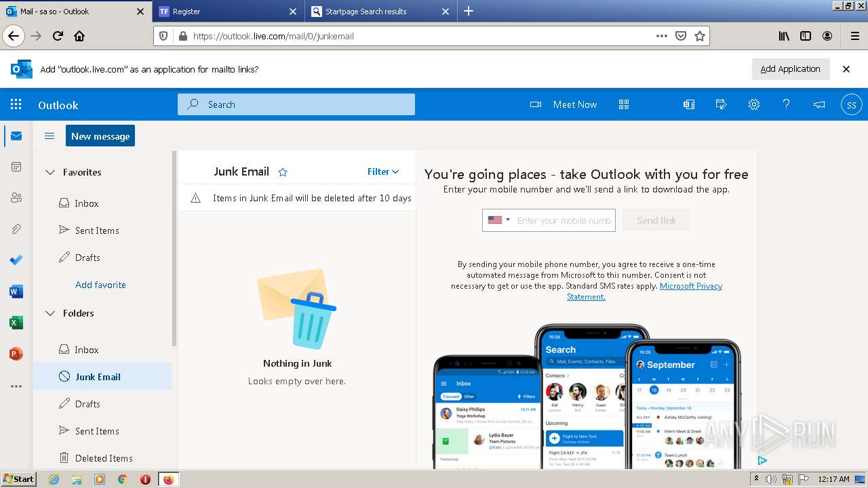The image size is (868, 488).
Task: Open the Firefox hamburger menu
Action: (854, 36)
